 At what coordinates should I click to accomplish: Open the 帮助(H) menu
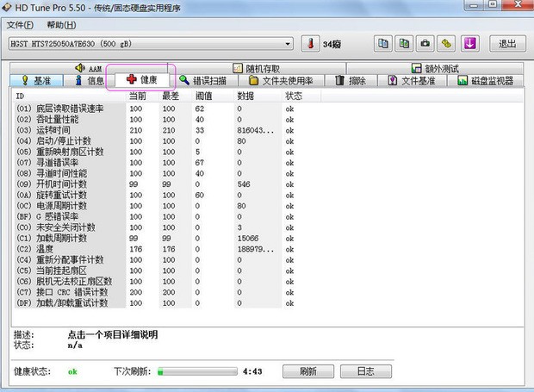(61, 25)
